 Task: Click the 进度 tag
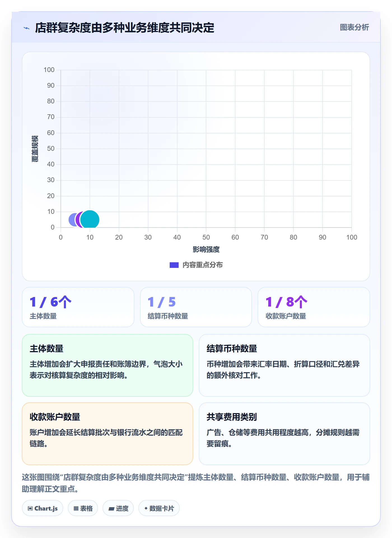118,508
